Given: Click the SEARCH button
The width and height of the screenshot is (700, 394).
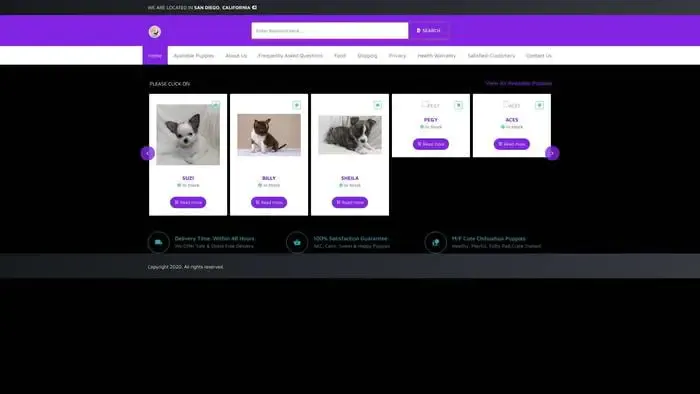Looking at the screenshot, I should point(429,31).
